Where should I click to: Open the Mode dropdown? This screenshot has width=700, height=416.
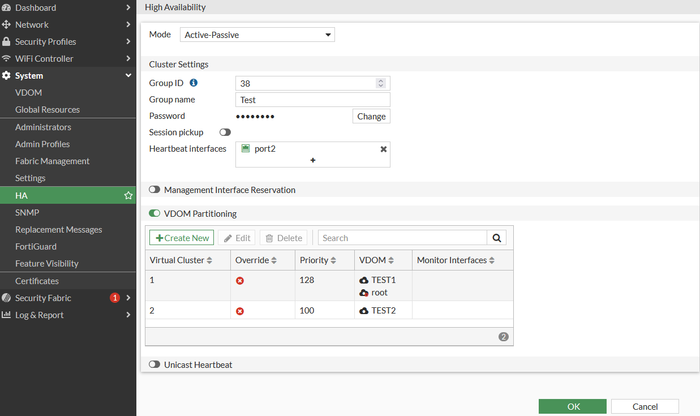[257, 35]
